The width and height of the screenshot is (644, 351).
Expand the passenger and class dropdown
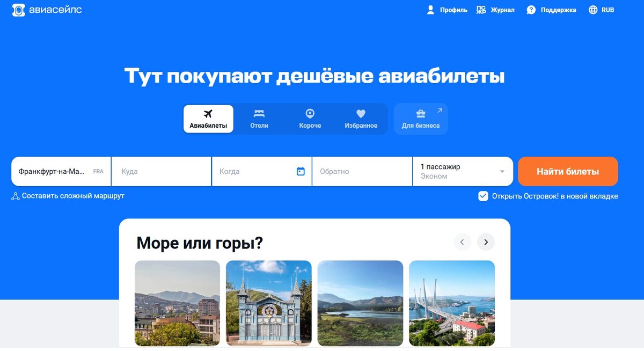tap(463, 171)
